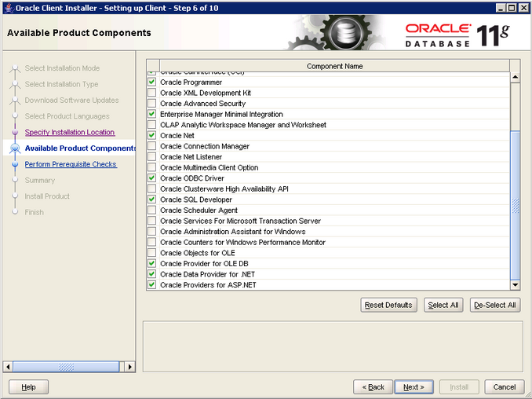
Task: Check OLAP Analytic Workspace Manager checkbox
Action: coord(151,125)
